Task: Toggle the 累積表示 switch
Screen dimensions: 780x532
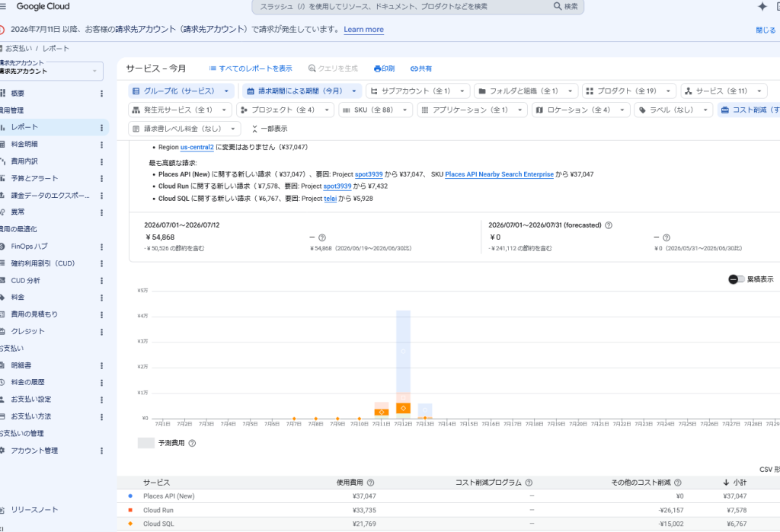Action: pyautogui.click(x=737, y=279)
